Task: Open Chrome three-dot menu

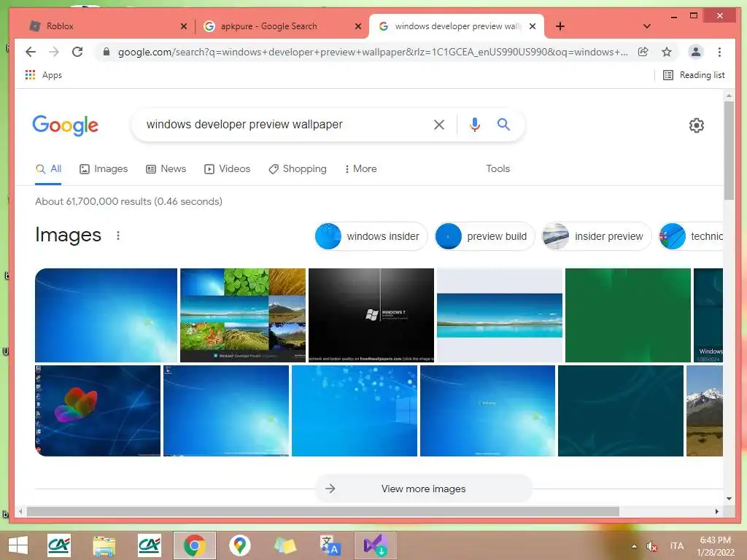Action: coord(719,52)
